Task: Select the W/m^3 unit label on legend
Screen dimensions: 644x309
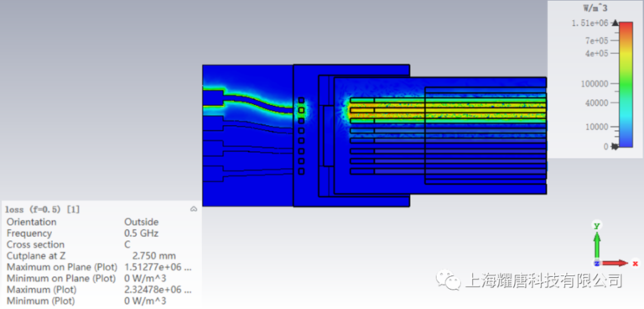Action: 596,8
